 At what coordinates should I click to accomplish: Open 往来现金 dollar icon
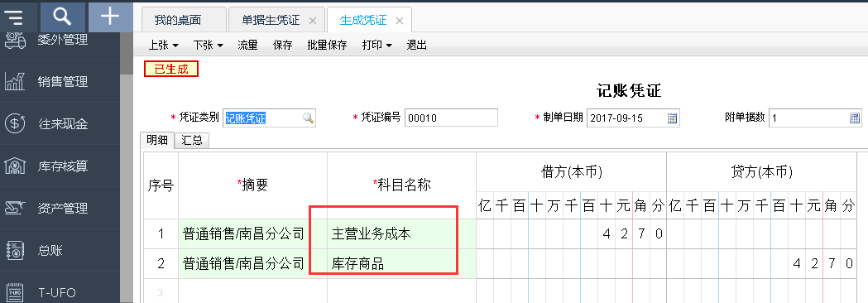pos(15,123)
